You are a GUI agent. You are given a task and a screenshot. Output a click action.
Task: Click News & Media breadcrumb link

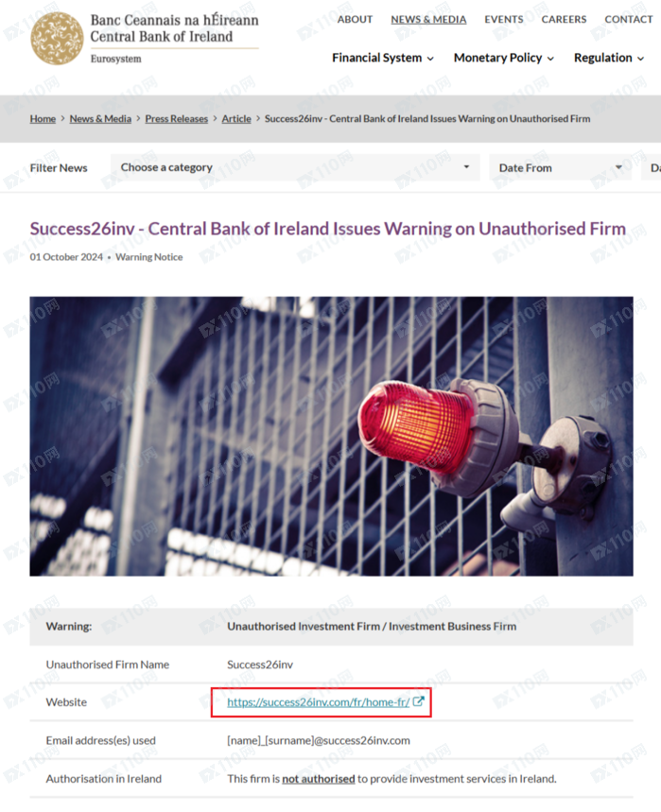point(100,118)
